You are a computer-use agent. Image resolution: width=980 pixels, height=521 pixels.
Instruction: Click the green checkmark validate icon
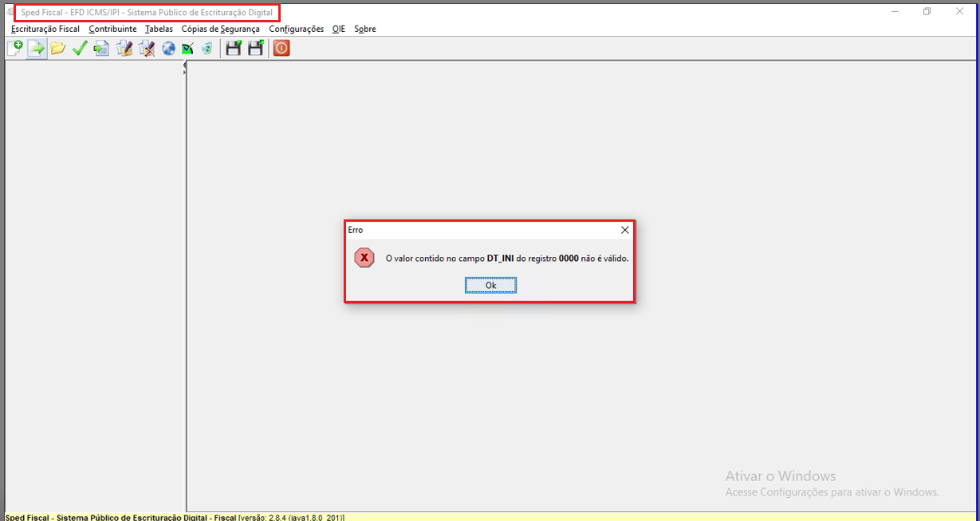[79, 49]
